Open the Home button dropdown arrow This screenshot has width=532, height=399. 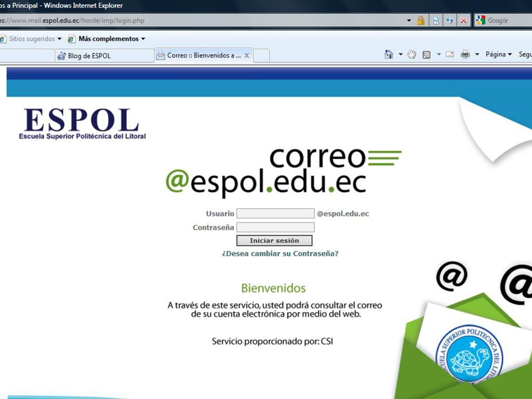pos(401,54)
